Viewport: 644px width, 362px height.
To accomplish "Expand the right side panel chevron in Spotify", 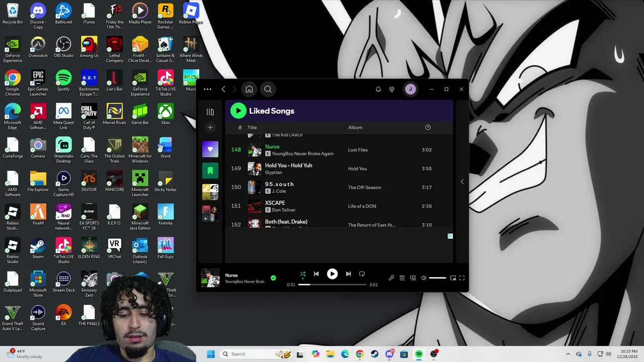I will 462,182.
